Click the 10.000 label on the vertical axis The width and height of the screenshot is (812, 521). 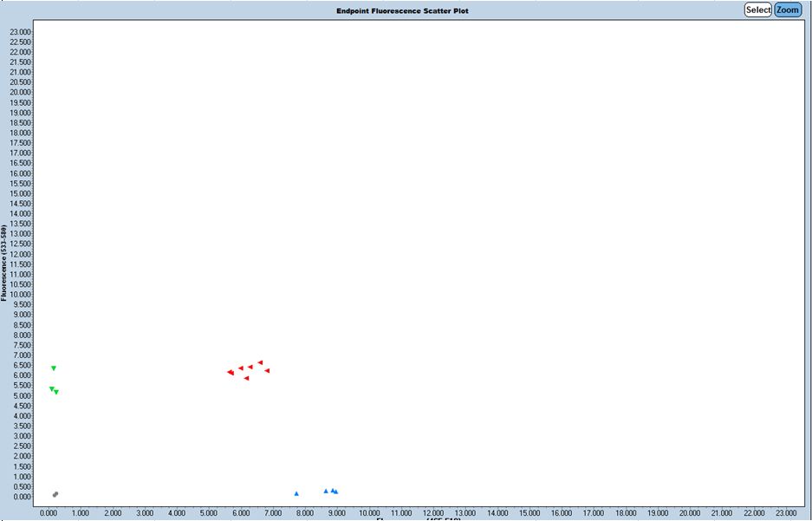click(x=20, y=295)
